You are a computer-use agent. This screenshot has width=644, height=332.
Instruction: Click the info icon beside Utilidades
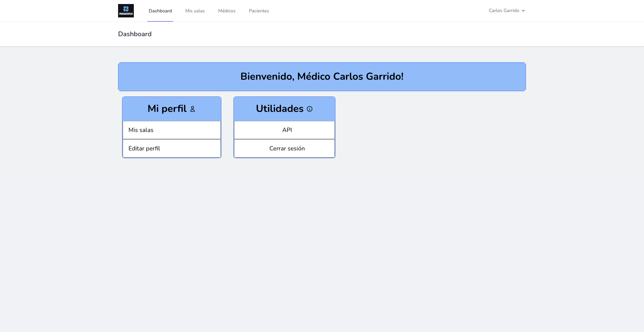[x=310, y=109]
